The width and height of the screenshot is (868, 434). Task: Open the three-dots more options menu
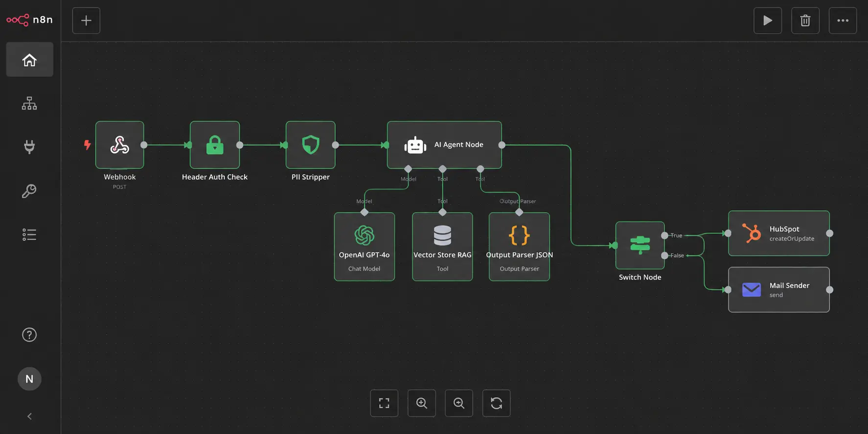843,21
